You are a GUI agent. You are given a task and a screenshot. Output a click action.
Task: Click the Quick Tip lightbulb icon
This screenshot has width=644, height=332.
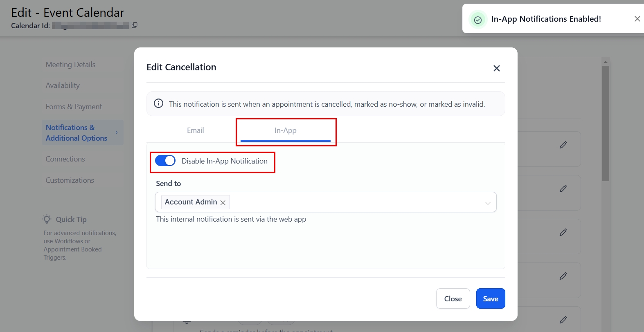click(47, 219)
